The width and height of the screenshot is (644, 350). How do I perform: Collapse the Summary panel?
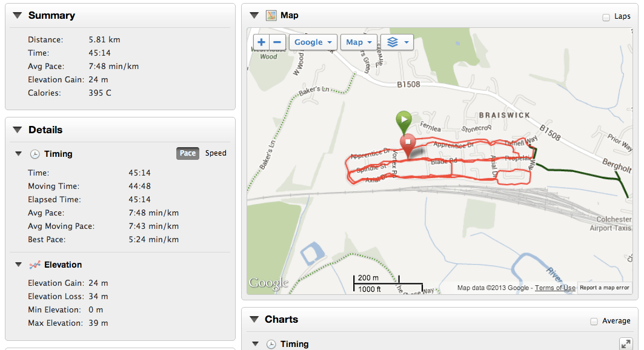(17, 15)
